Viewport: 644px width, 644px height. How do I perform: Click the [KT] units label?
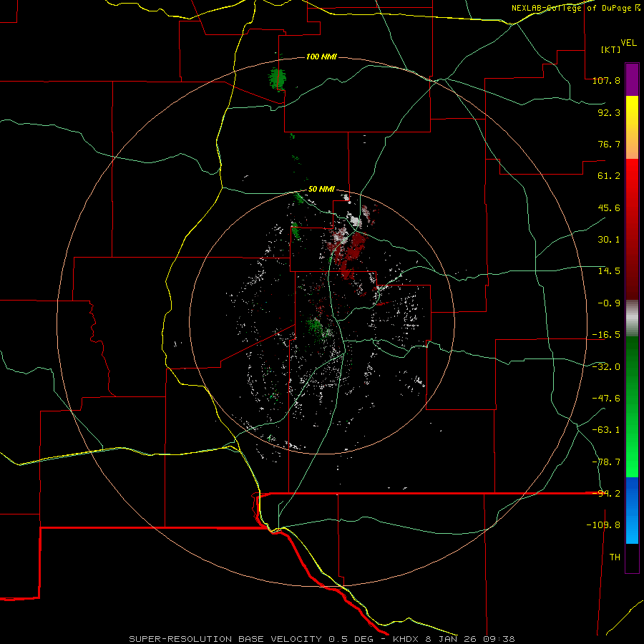tap(611, 49)
